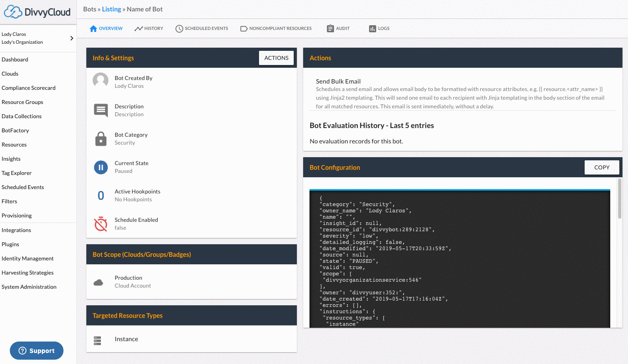The height and width of the screenshot is (364, 628).
Task: Click the Bot Configuration scrollbar thumb
Action: coord(620,199)
